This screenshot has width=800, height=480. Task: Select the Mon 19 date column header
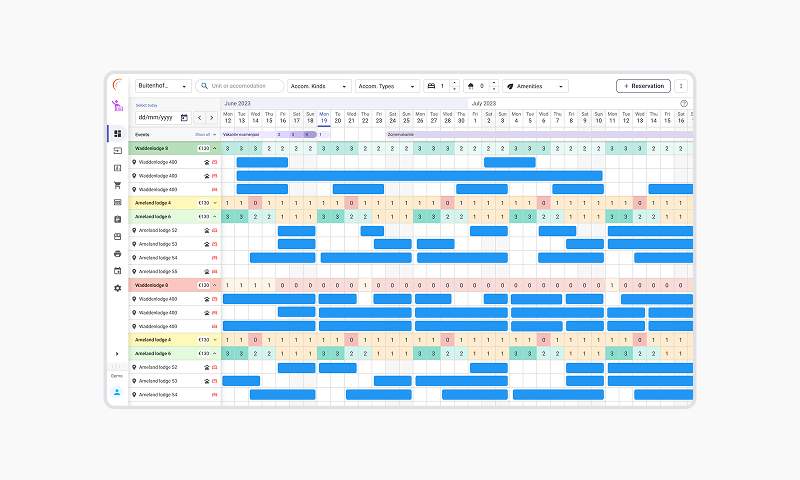pos(324,117)
